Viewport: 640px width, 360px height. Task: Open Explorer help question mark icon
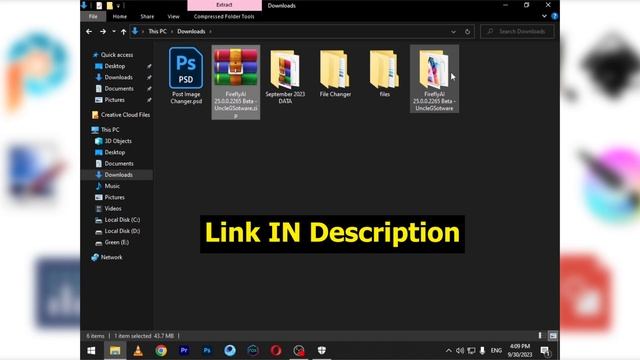554,16
